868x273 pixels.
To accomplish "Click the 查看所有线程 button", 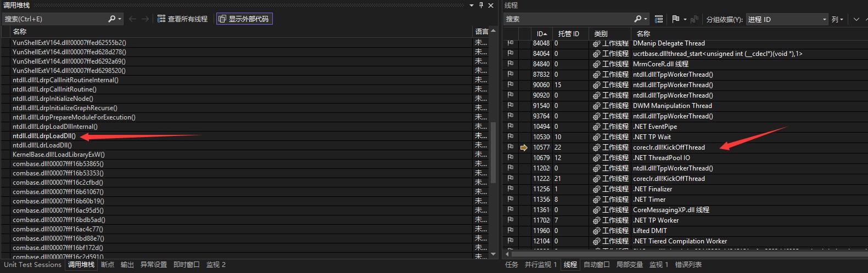I will pos(182,19).
